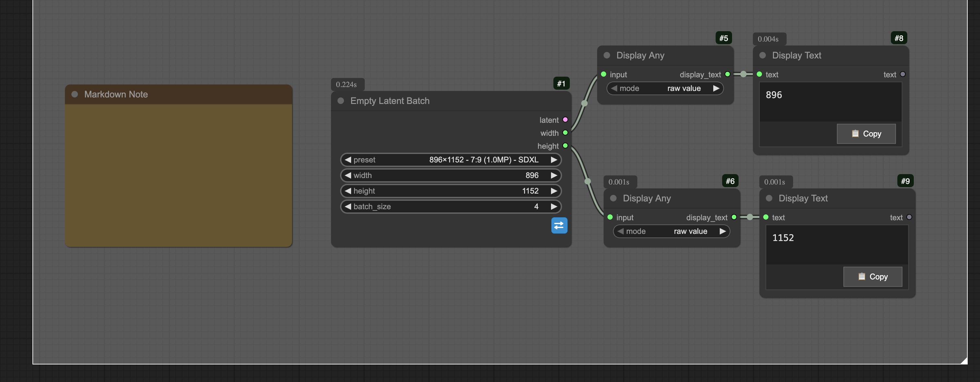The width and height of the screenshot is (980, 382).
Task: Collapse Display Any node #6 dot
Action: pyautogui.click(x=613, y=198)
